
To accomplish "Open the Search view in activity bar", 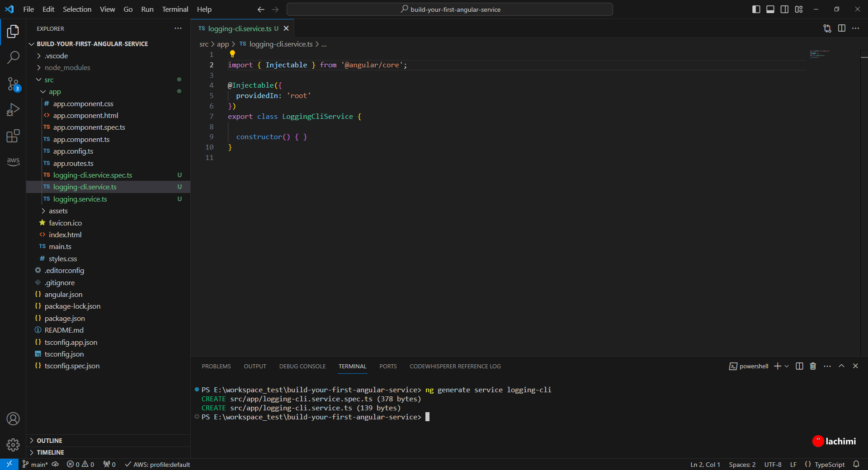I will pos(13,57).
